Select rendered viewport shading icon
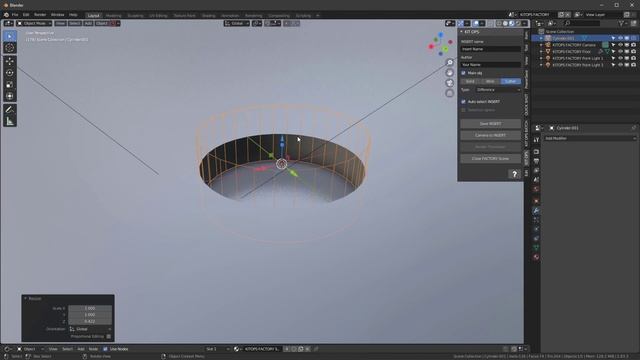The width and height of the screenshot is (640, 360). point(518,23)
